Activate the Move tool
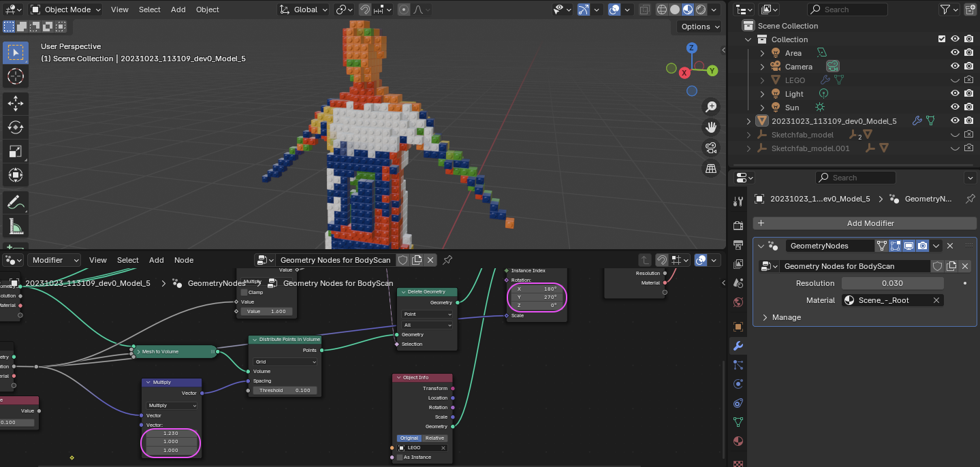The height and width of the screenshot is (467, 980). tap(16, 103)
